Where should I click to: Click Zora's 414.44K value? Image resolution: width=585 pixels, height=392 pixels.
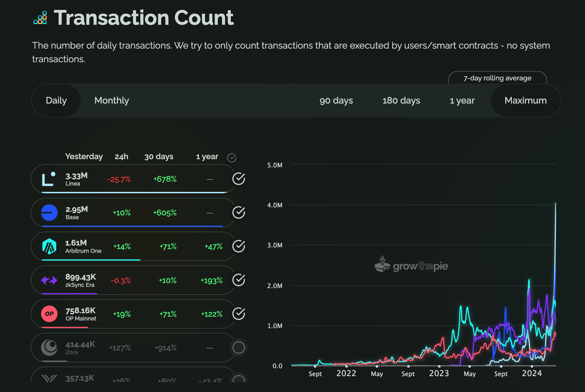pos(80,344)
